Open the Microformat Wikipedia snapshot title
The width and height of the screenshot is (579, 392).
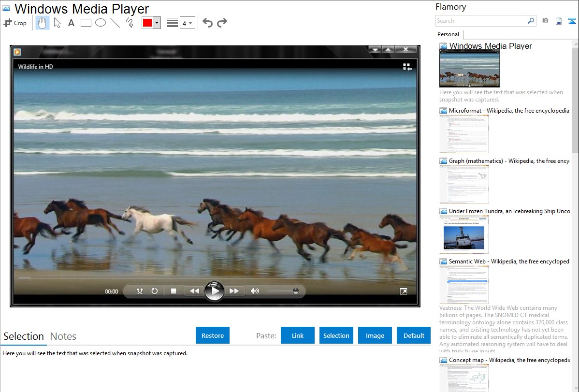coord(509,111)
